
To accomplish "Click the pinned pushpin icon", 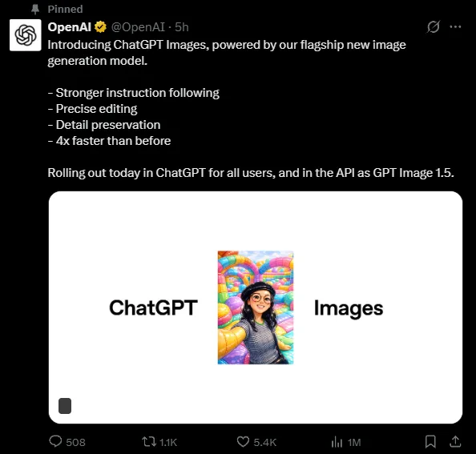I will (x=35, y=9).
